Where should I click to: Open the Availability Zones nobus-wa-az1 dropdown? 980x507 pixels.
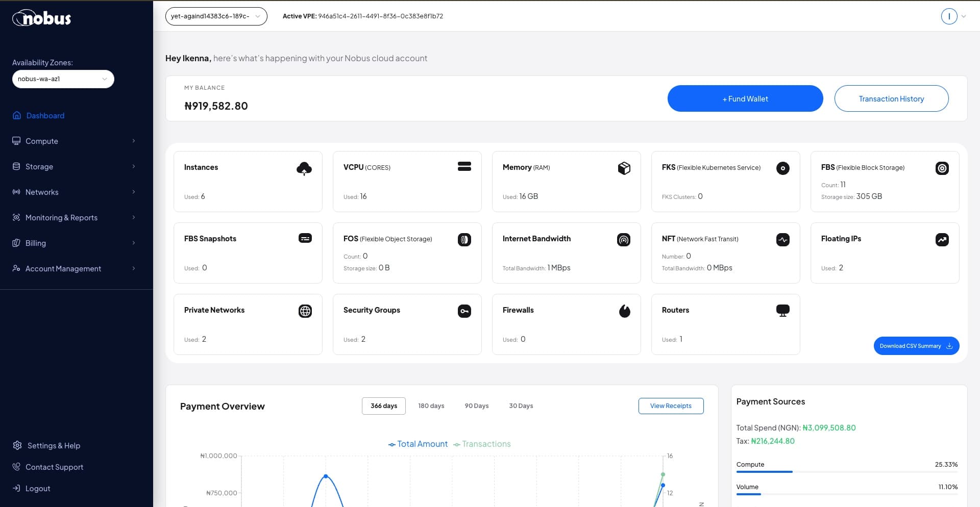click(x=63, y=79)
